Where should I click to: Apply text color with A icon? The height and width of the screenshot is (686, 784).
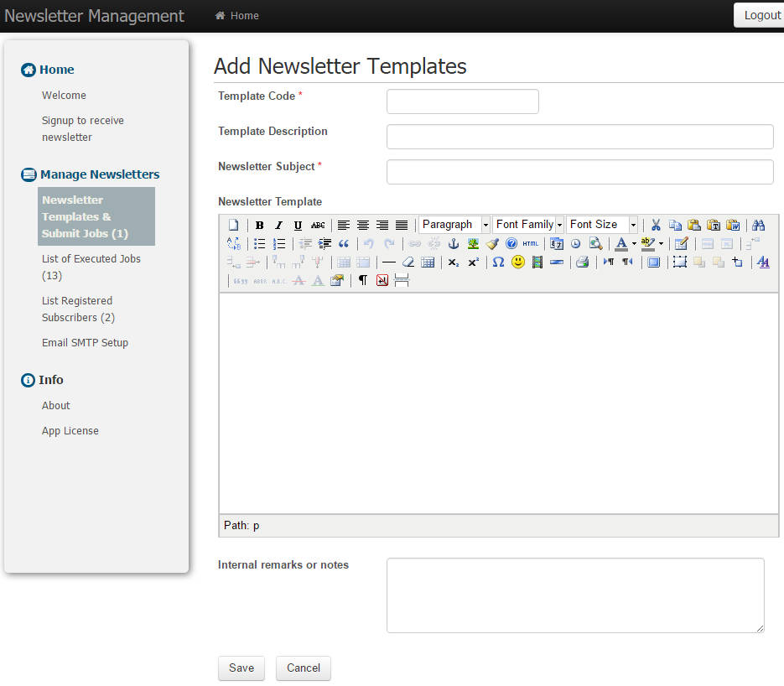click(x=621, y=243)
